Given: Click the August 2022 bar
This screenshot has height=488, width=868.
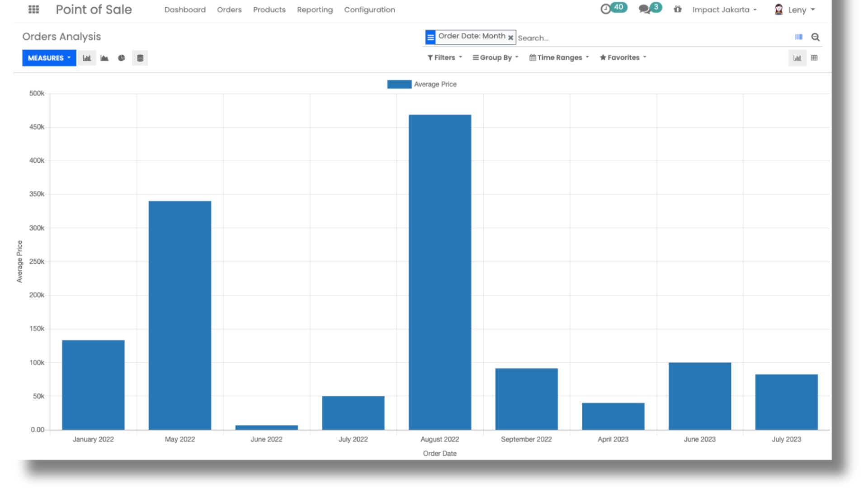Looking at the screenshot, I should (x=440, y=272).
